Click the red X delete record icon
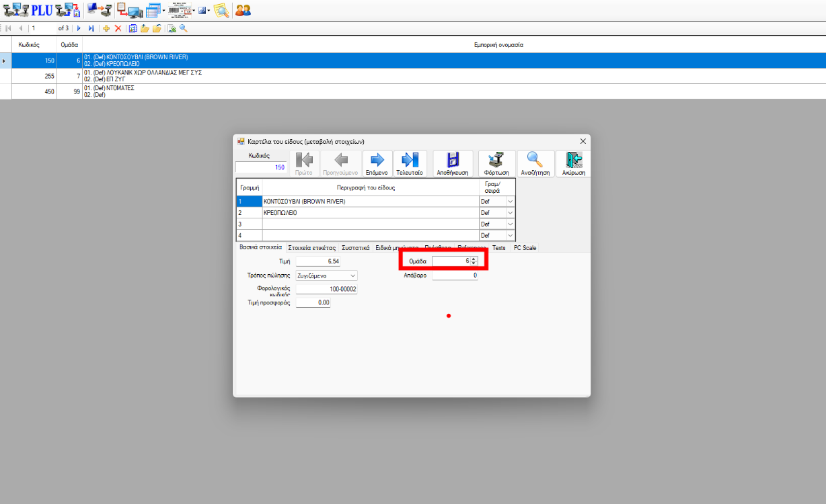The image size is (826, 504). (x=118, y=28)
